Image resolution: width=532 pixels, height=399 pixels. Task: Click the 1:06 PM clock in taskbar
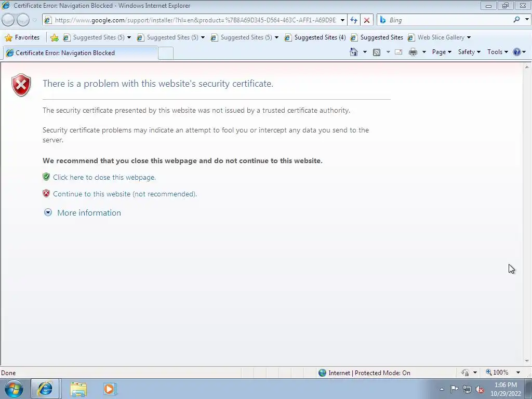coord(506,385)
